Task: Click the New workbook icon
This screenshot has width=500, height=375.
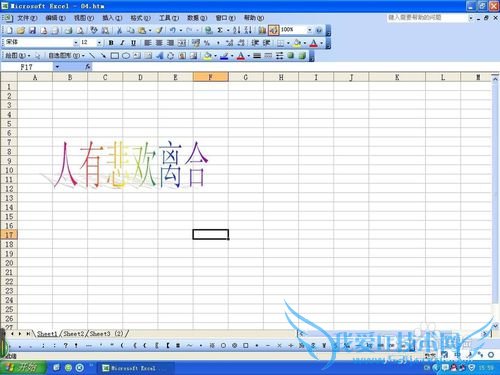Action: point(10,30)
